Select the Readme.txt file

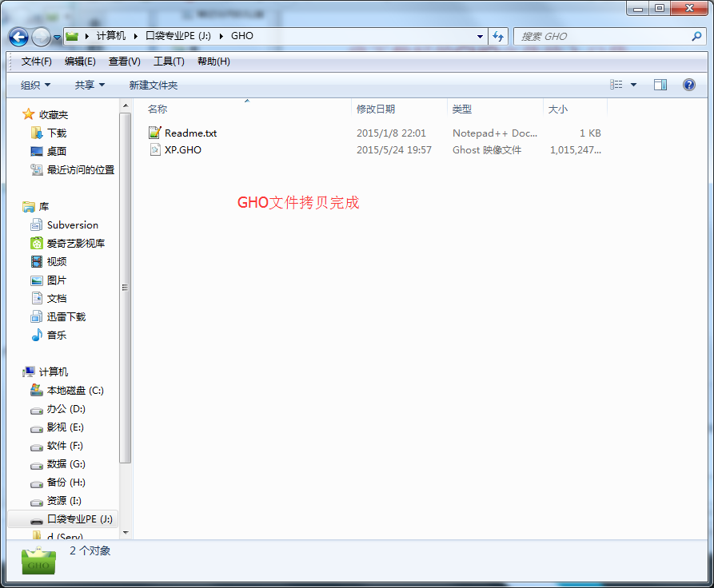(x=190, y=133)
